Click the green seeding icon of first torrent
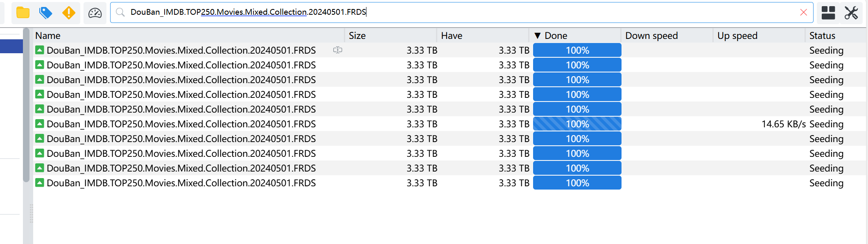 (x=40, y=50)
